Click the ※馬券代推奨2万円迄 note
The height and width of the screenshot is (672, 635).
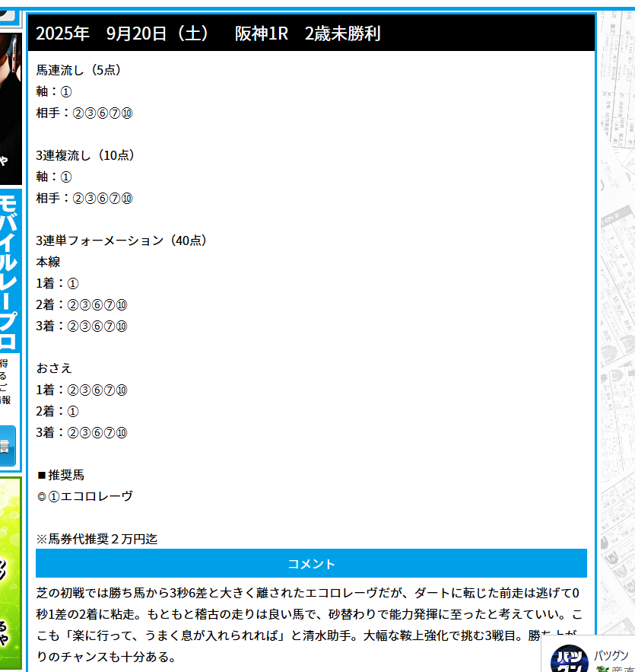[x=97, y=539]
